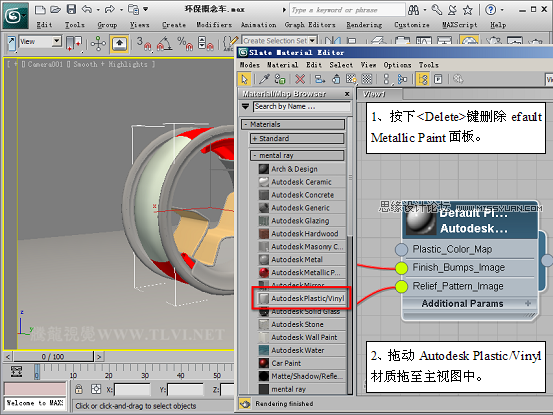This screenshot has height=415, width=553.
Task: Click the select and manipulate icon
Action: tap(98, 44)
